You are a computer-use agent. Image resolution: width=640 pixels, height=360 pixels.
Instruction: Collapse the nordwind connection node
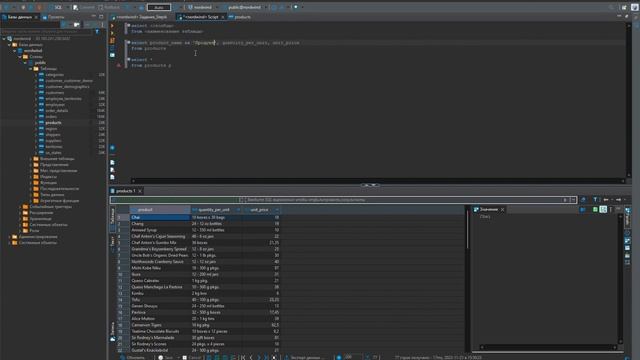pyautogui.click(x=4, y=39)
